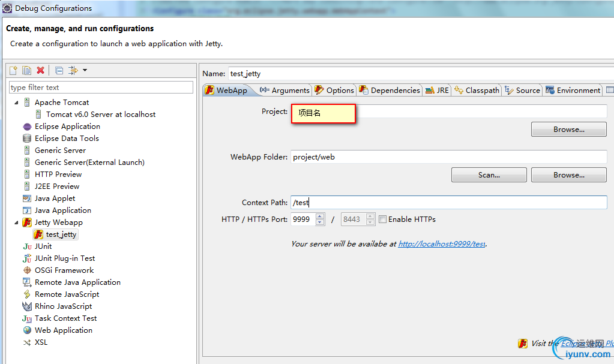
Task: Select Tomcat v6.0 Server at localhost
Action: [x=101, y=115]
